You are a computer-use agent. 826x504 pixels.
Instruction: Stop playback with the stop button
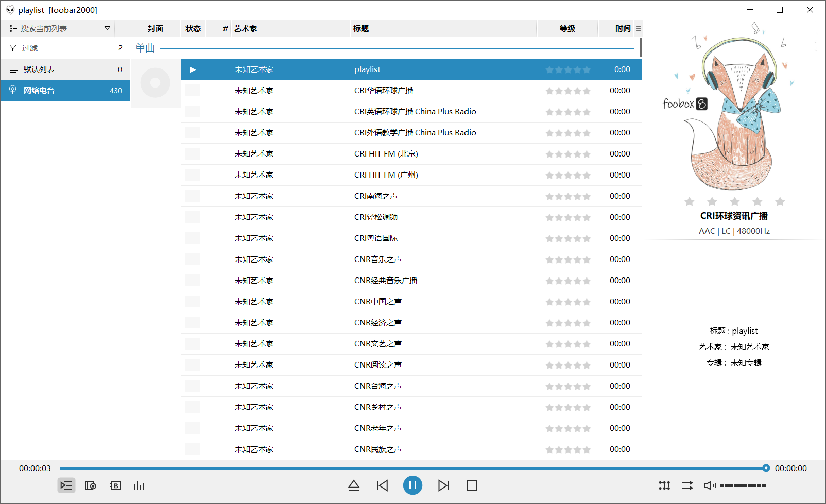click(x=471, y=485)
